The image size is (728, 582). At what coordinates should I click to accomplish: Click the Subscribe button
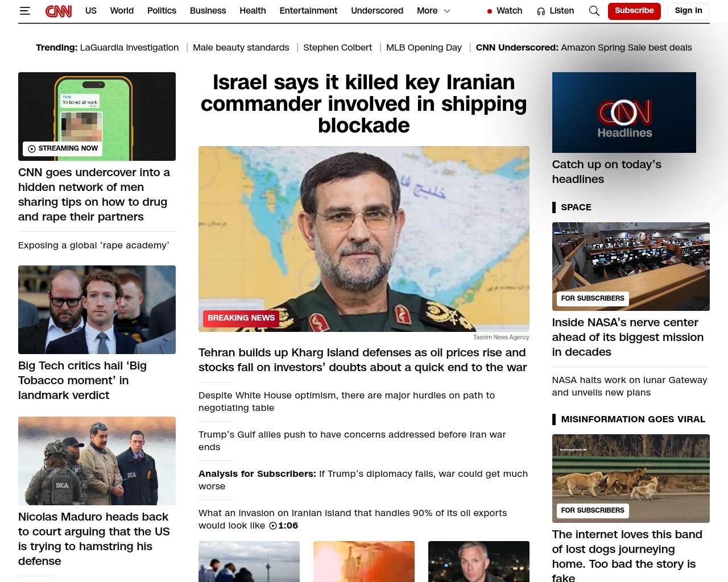click(634, 11)
